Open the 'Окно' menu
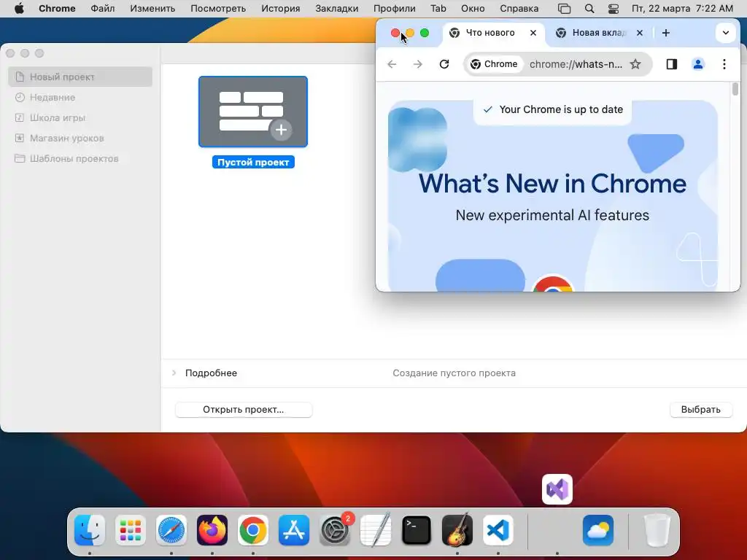Image resolution: width=747 pixels, height=560 pixels. pyautogui.click(x=473, y=9)
